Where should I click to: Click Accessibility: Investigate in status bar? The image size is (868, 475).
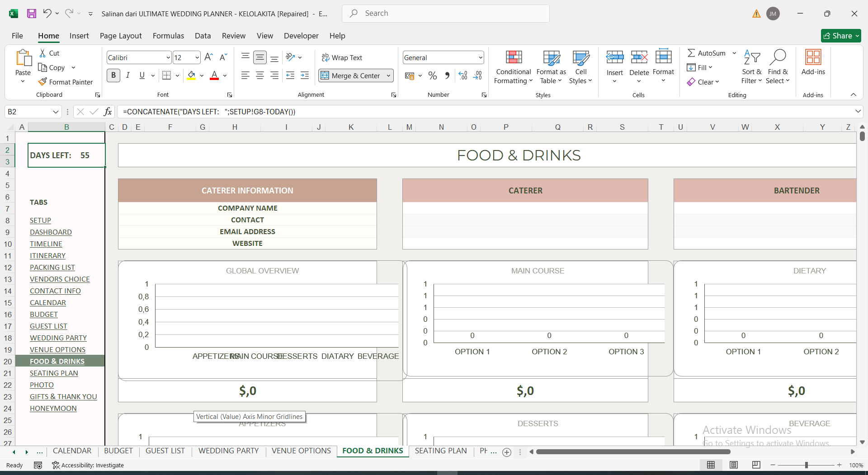88,465
